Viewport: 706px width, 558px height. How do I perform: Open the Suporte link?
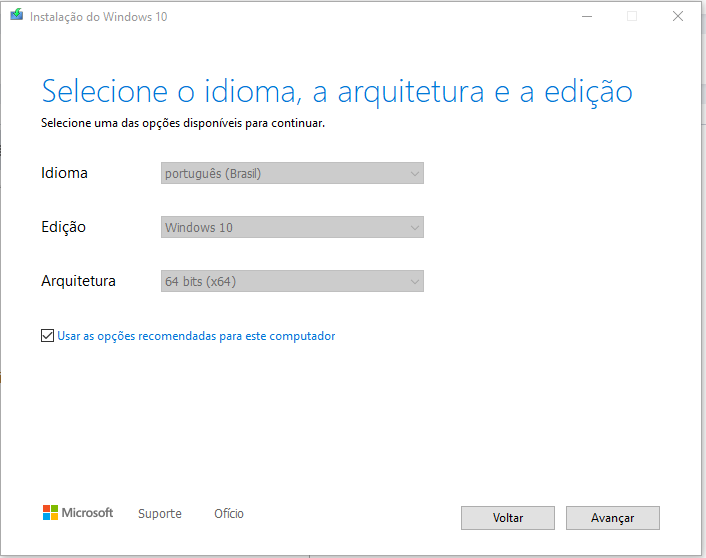tap(160, 513)
